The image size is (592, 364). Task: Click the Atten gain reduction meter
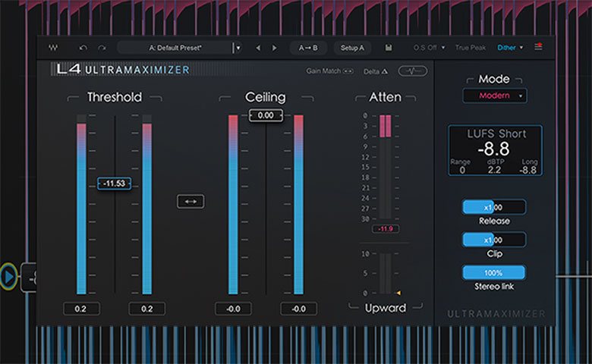click(386, 167)
